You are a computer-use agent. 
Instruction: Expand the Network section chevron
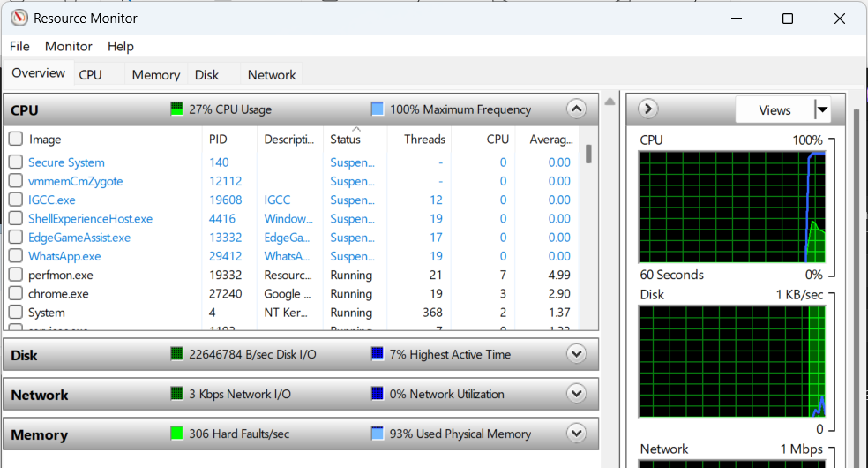(576, 393)
